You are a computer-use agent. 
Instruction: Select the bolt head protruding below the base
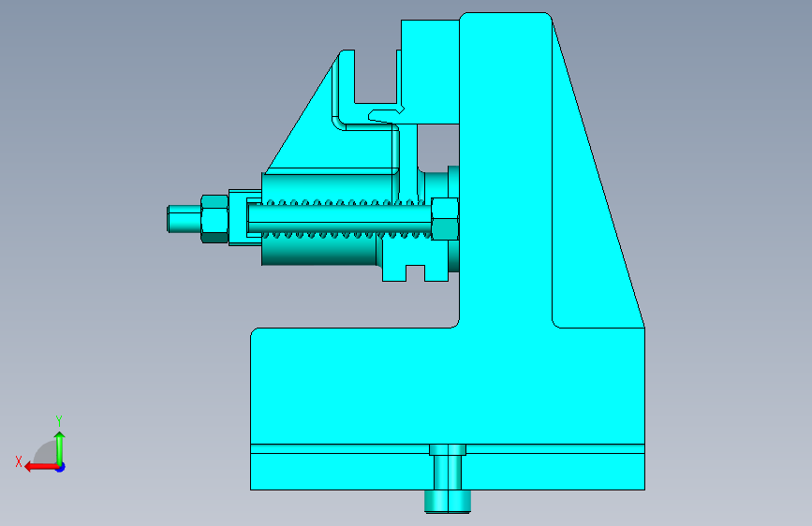click(448, 502)
